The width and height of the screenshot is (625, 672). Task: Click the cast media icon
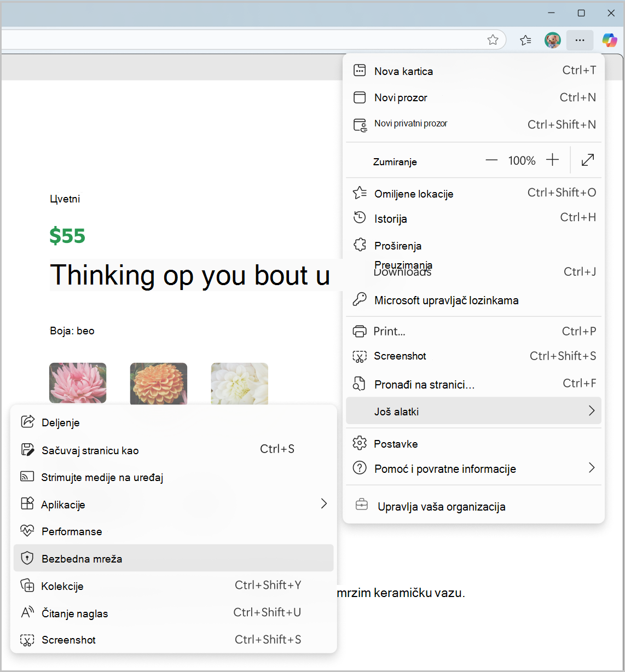click(27, 477)
